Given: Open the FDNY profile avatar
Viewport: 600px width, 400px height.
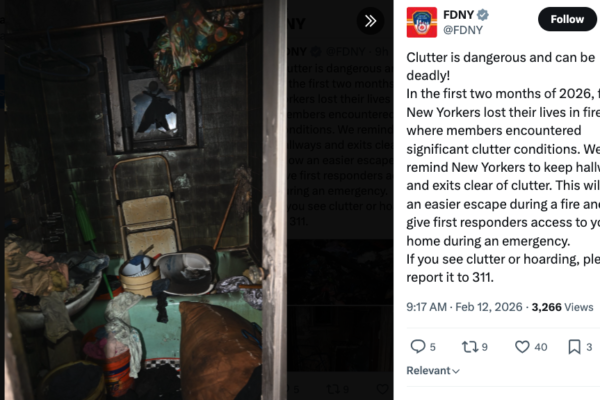Looking at the screenshot, I should [421, 22].
